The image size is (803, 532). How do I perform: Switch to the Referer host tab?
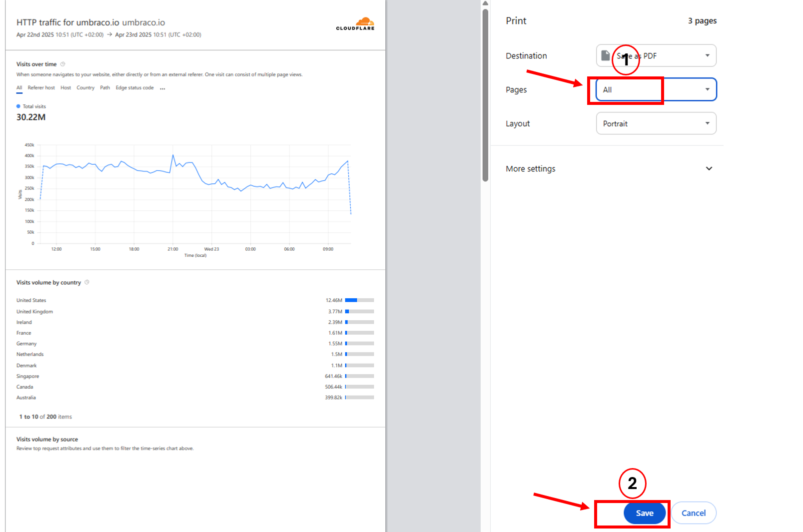(41, 88)
